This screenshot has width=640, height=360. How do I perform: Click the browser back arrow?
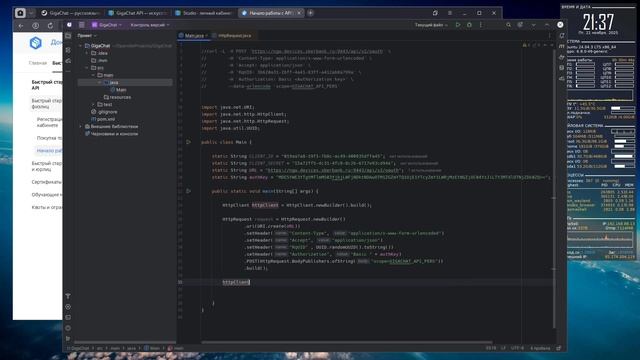click(21, 25)
